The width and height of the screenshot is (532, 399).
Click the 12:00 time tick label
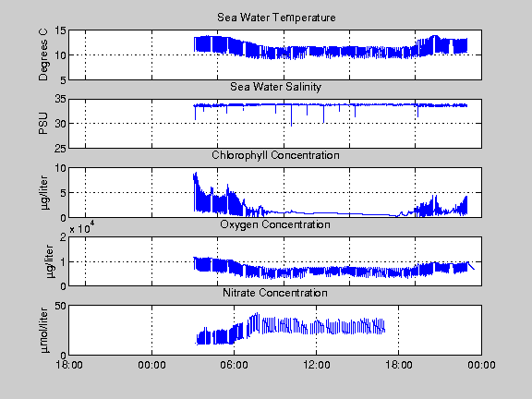(x=316, y=365)
